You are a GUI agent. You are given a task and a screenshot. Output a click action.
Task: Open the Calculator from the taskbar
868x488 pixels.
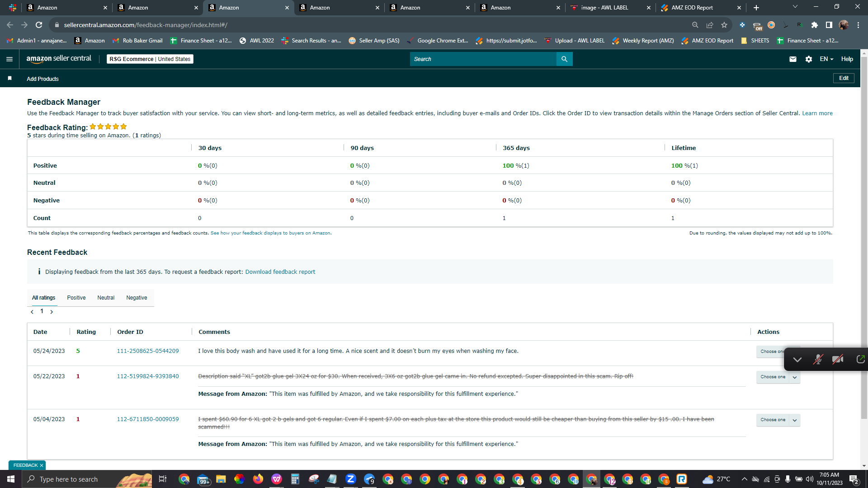click(295, 479)
